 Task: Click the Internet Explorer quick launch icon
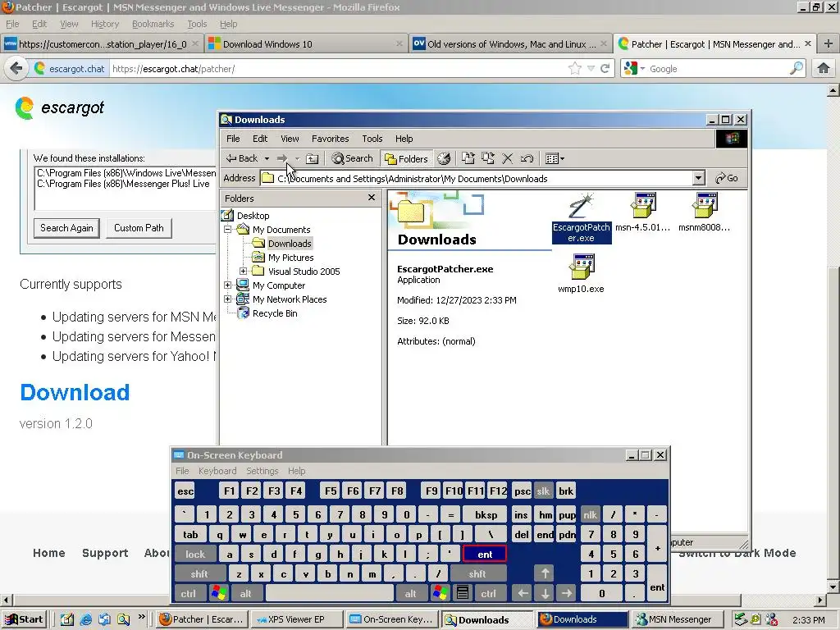click(85, 620)
